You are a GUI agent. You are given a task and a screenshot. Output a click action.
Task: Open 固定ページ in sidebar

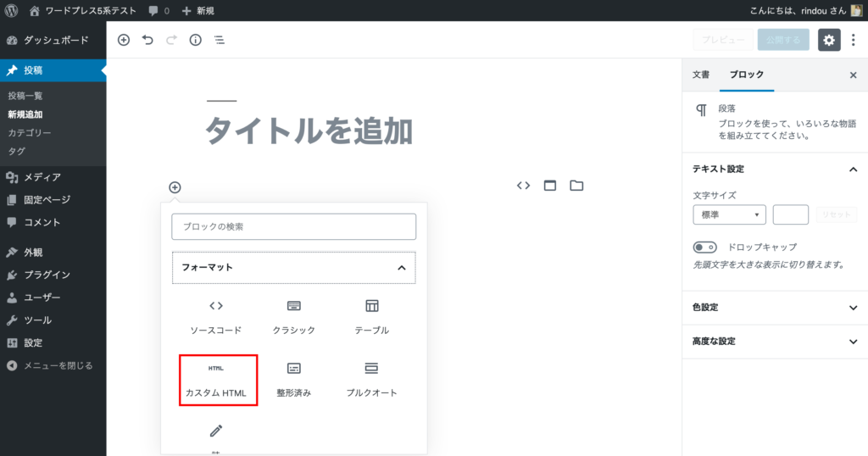coord(53,200)
